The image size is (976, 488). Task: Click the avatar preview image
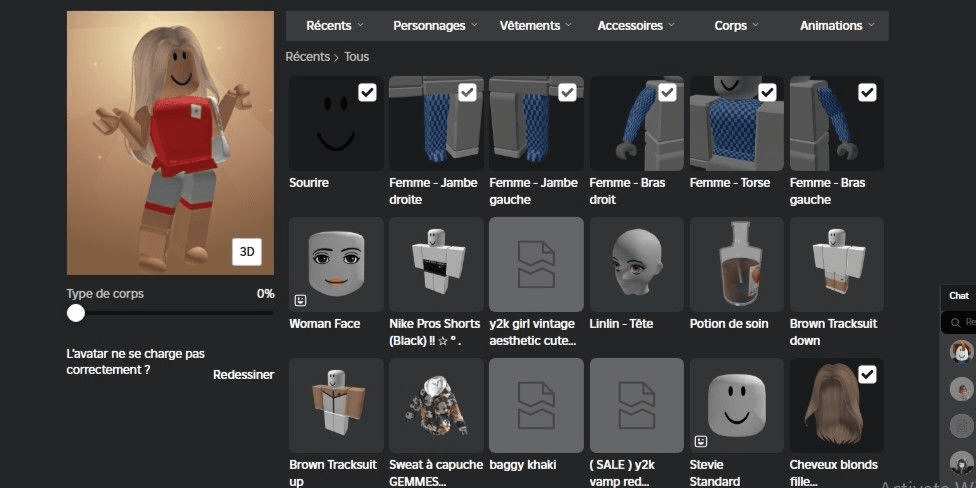tap(171, 143)
